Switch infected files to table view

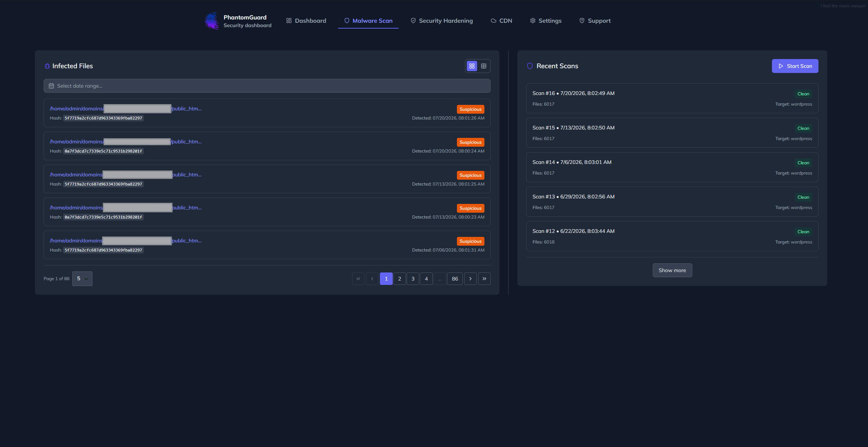tap(484, 66)
